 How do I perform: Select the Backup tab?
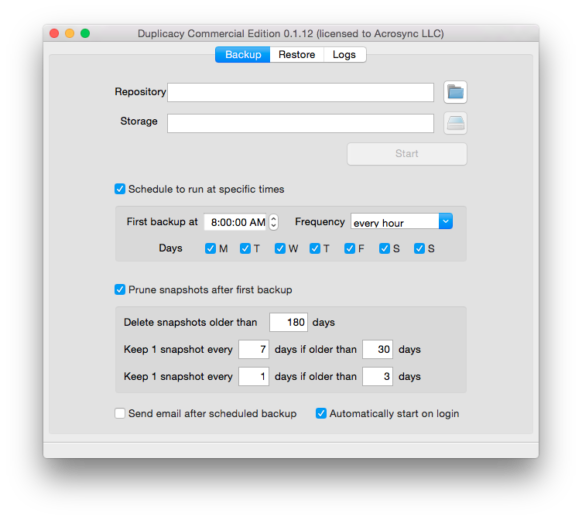click(x=243, y=55)
